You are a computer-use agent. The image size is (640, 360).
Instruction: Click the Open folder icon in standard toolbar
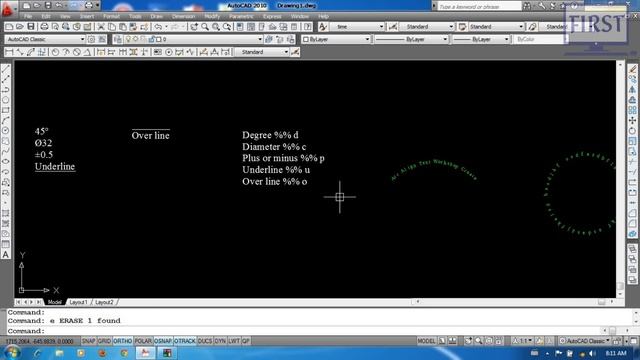point(20,27)
